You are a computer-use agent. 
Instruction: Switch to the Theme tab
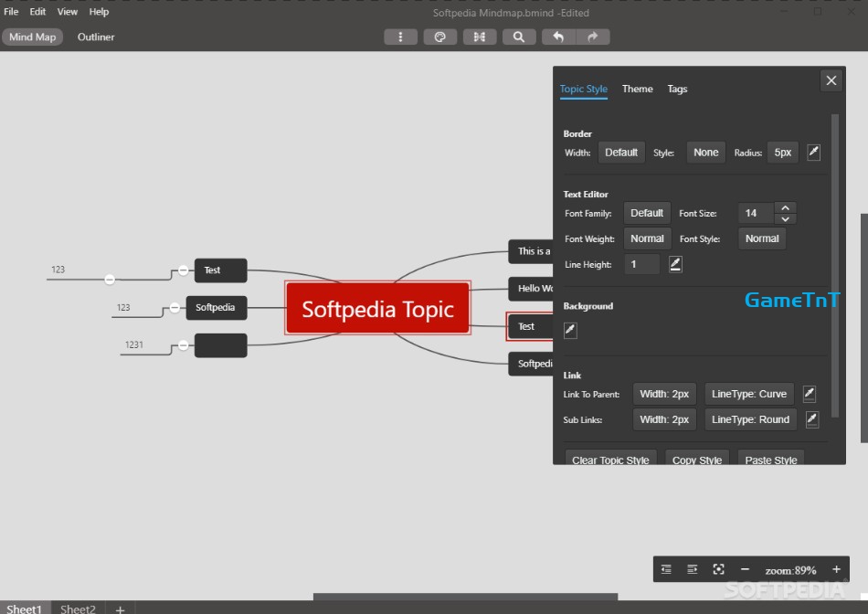point(637,90)
